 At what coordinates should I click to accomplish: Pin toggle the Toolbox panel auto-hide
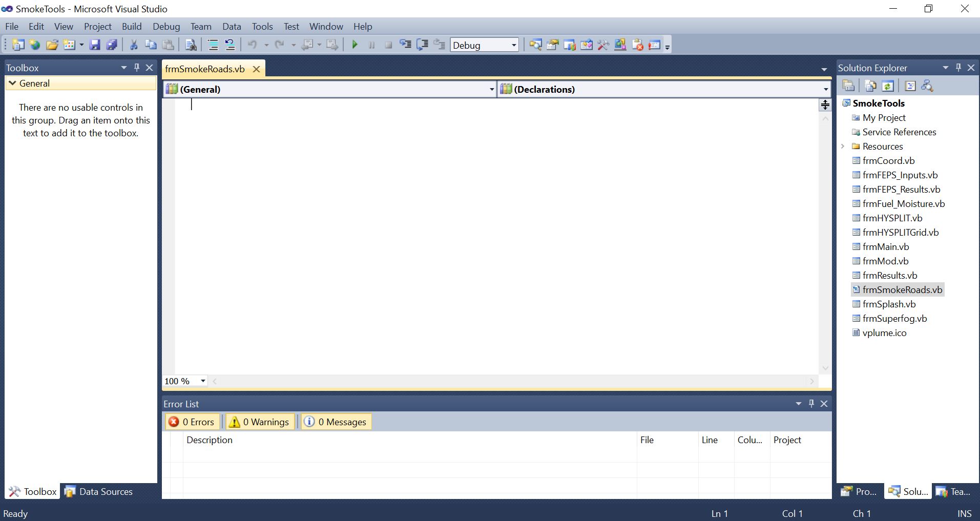[137, 68]
